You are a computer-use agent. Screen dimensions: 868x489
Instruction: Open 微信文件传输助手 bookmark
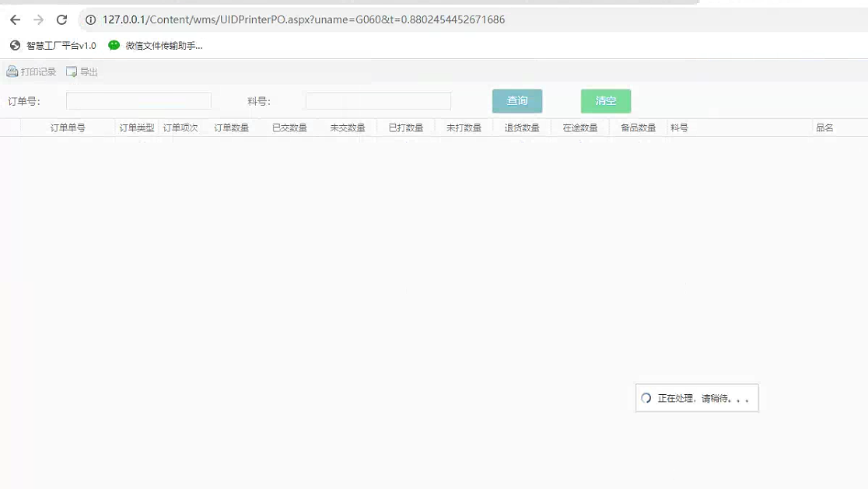click(x=156, y=46)
